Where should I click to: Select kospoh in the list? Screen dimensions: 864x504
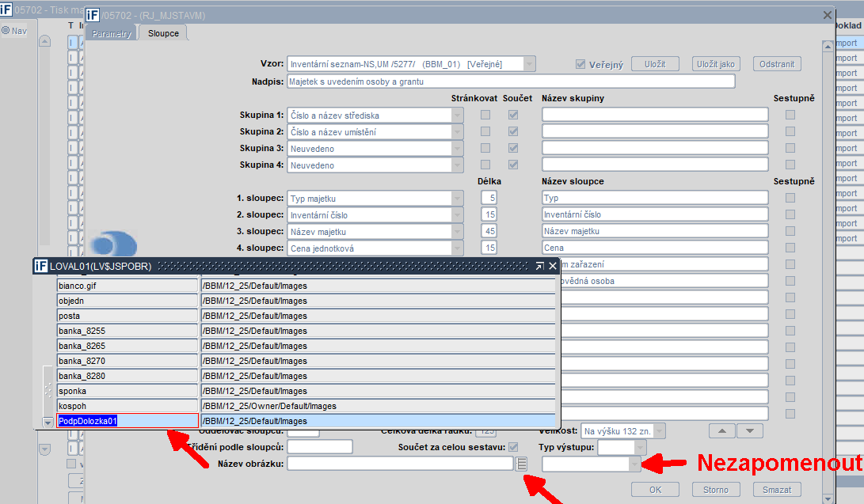pos(128,406)
